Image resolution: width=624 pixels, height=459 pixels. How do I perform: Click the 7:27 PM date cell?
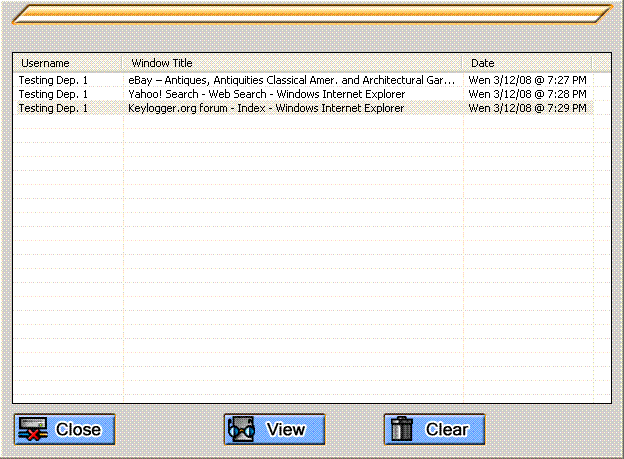coord(527,79)
